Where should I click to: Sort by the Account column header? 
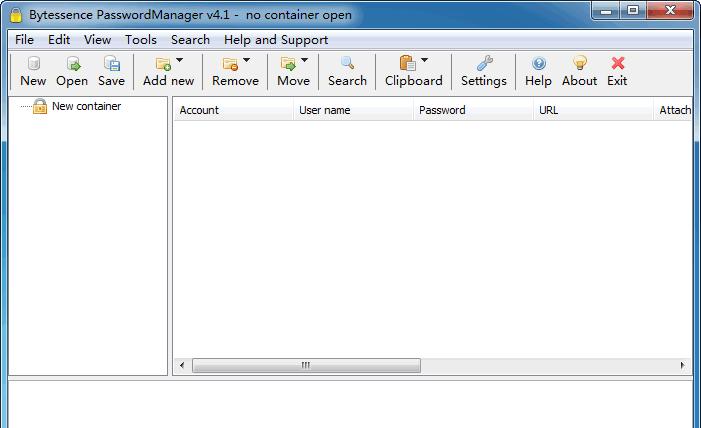click(233, 110)
